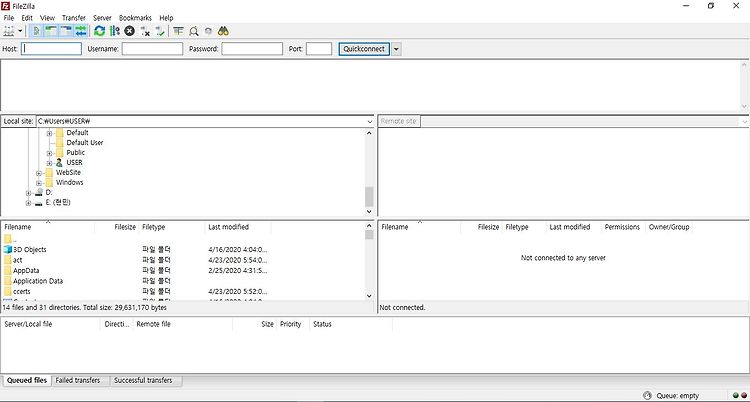
Task: Click local file list scroll down arrow
Action: tap(369, 296)
